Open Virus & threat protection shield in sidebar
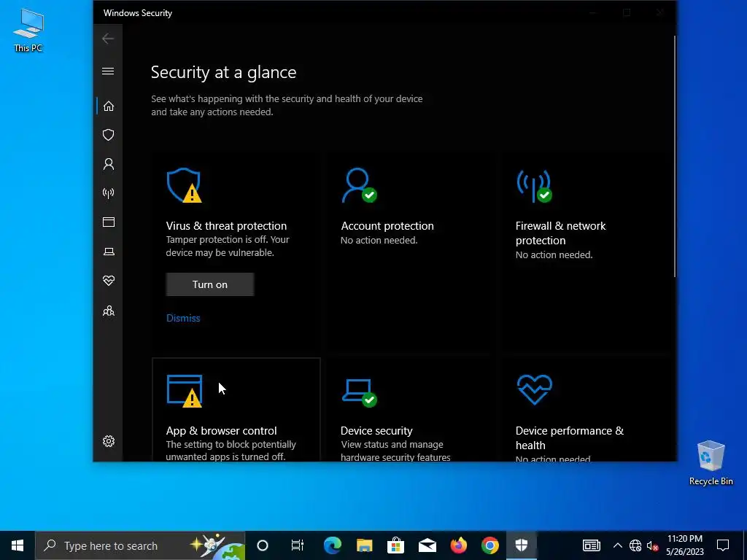 [109, 135]
